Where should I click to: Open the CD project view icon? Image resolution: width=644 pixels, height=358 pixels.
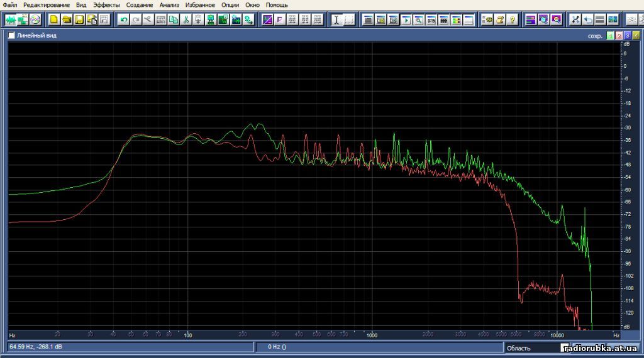(35, 19)
